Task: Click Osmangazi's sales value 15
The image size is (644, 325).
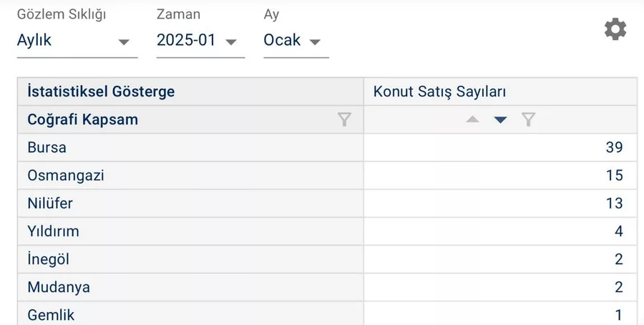Action: 614,175
